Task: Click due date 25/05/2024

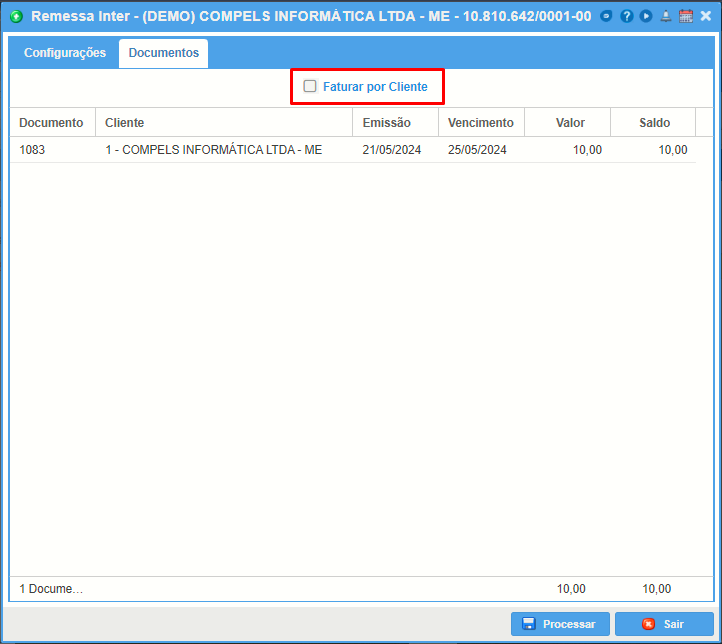Action: 481,150
